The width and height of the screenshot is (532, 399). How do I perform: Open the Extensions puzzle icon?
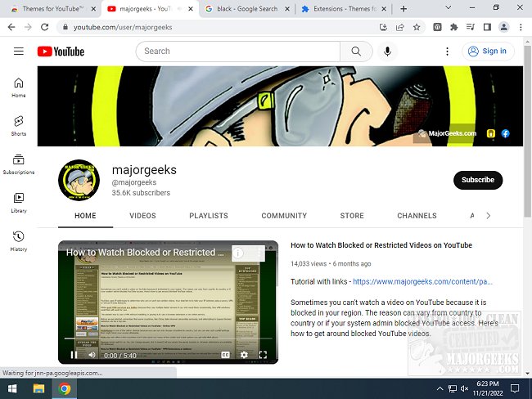pyautogui.click(x=453, y=27)
